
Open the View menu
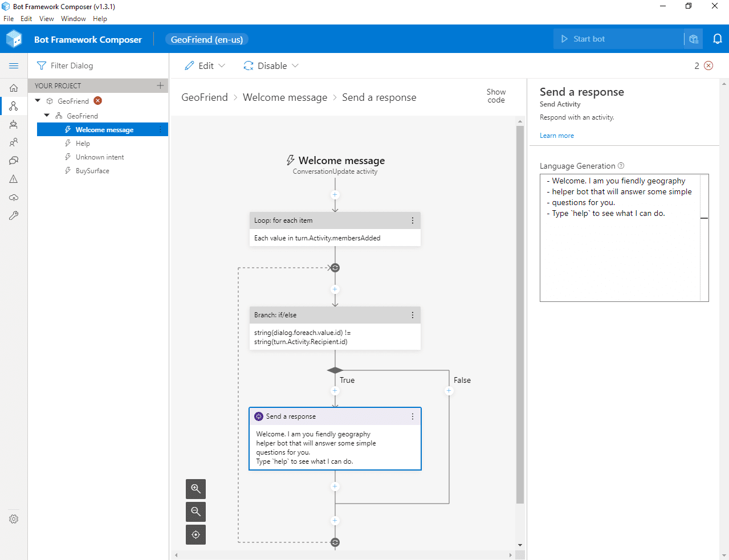click(46, 19)
